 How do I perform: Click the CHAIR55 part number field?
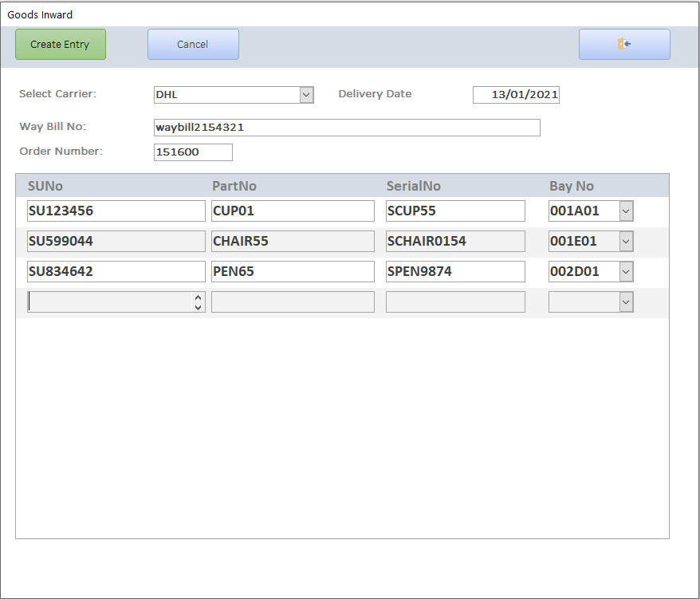[x=293, y=242]
